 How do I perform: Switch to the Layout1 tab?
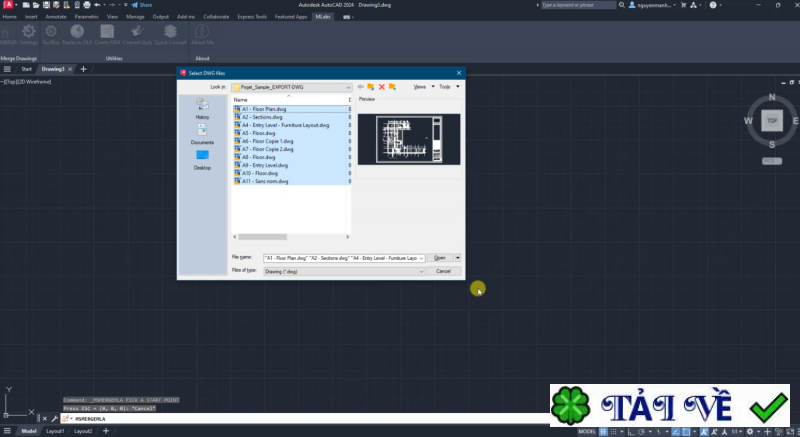pyautogui.click(x=55, y=431)
